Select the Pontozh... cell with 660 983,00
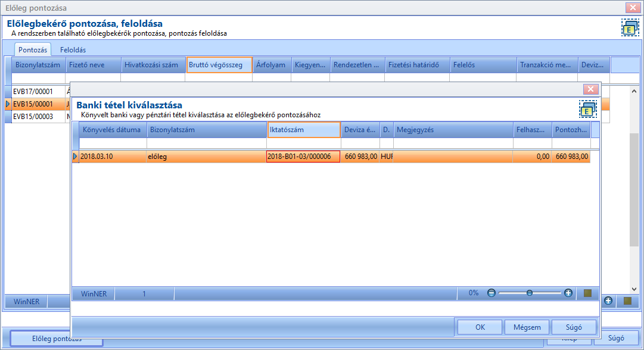 (x=571, y=157)
